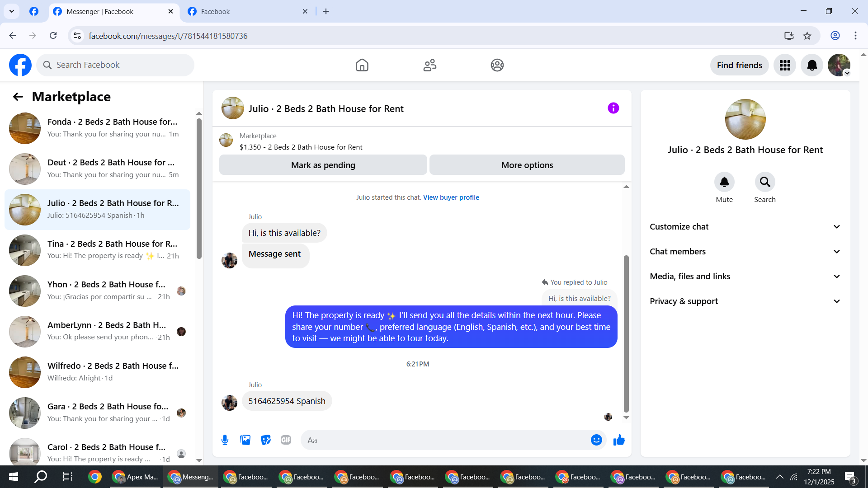868x488 pixels.
Task: Show hidden system tray icons
Action: (x=780, y=477)
